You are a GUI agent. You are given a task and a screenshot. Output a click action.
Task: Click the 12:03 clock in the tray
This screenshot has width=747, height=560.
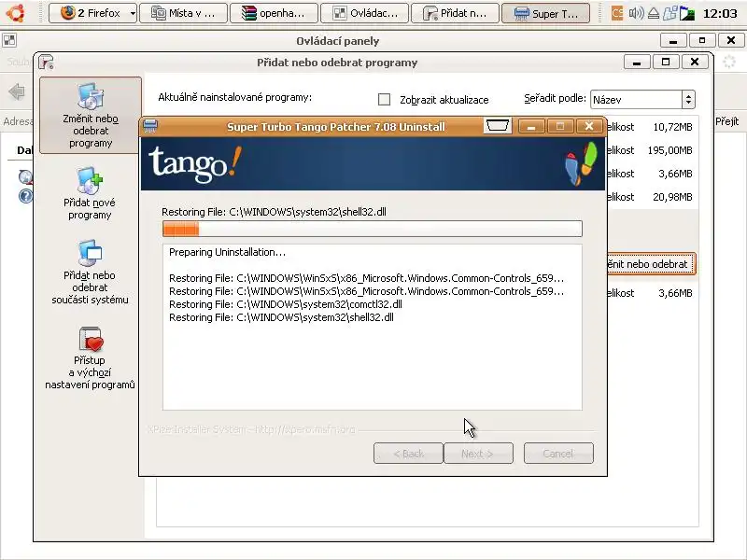coord(720,13)
